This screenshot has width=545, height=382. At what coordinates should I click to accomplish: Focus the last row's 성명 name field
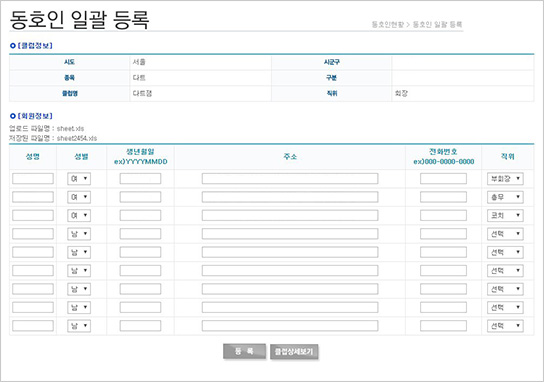(33, 326)
